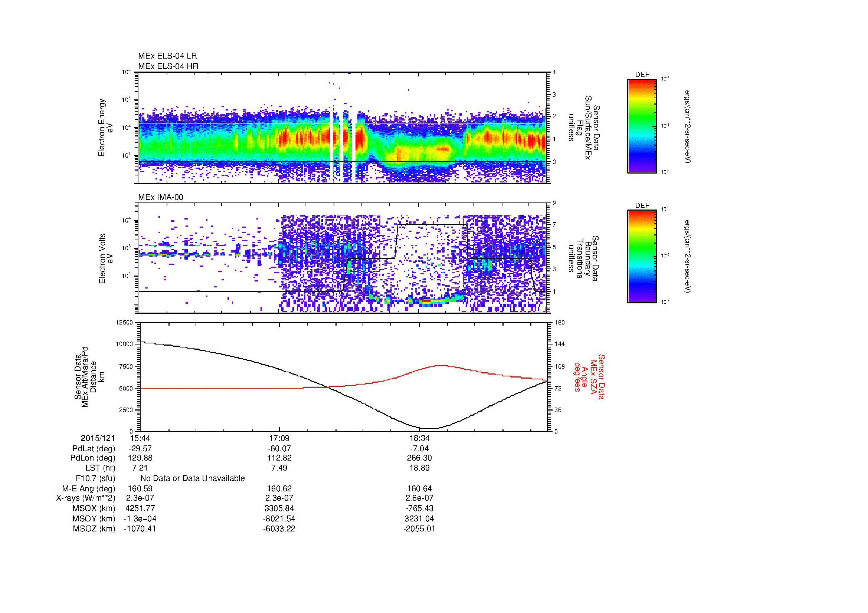Click the LST value '18.89'
Viewport: 868px width, 613px height.
[x=419, y=468]
